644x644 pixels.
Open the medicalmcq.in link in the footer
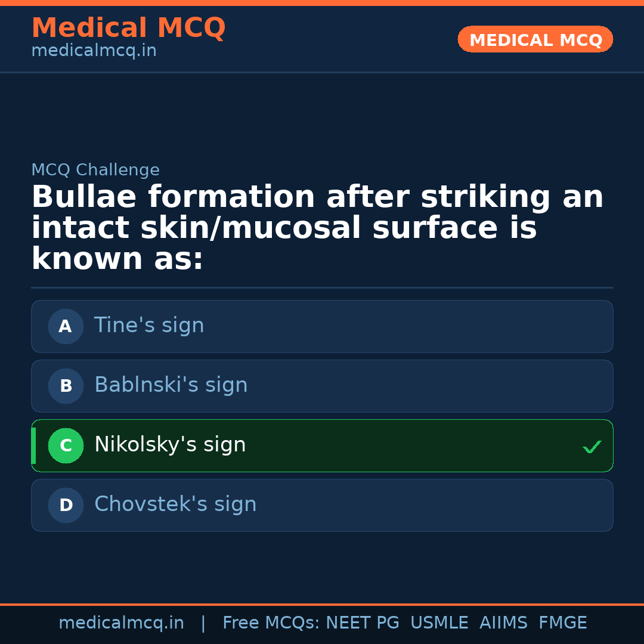click(121, 623)
